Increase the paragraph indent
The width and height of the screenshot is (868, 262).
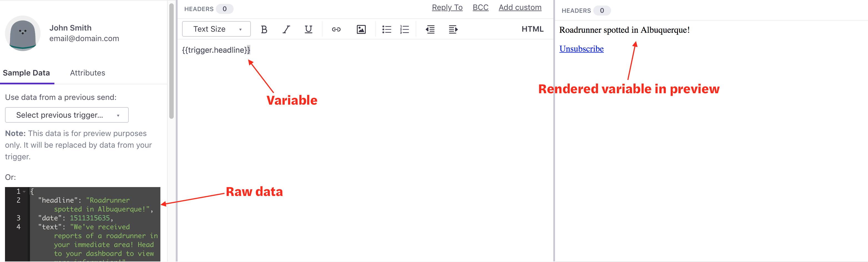click(x=453, y=29)
